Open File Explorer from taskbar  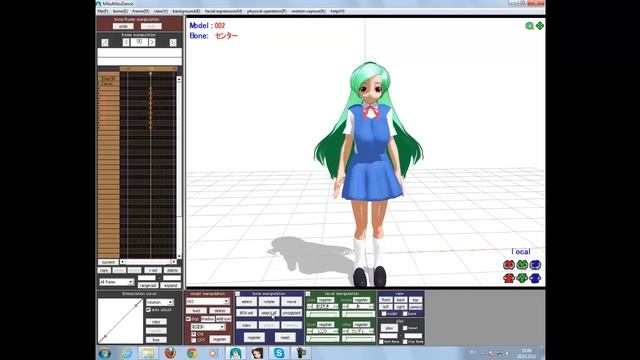pyautogui.click(x=148, y=353)
